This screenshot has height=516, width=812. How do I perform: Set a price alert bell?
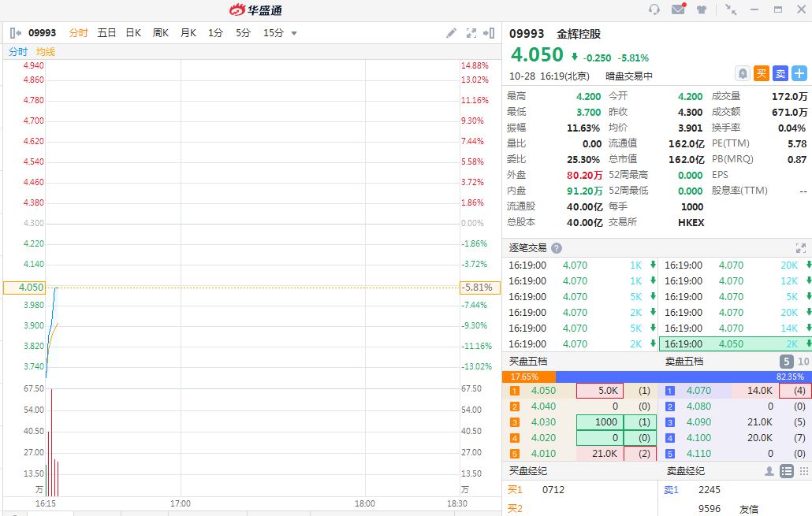pyautogui.click(x=742, y=73)
